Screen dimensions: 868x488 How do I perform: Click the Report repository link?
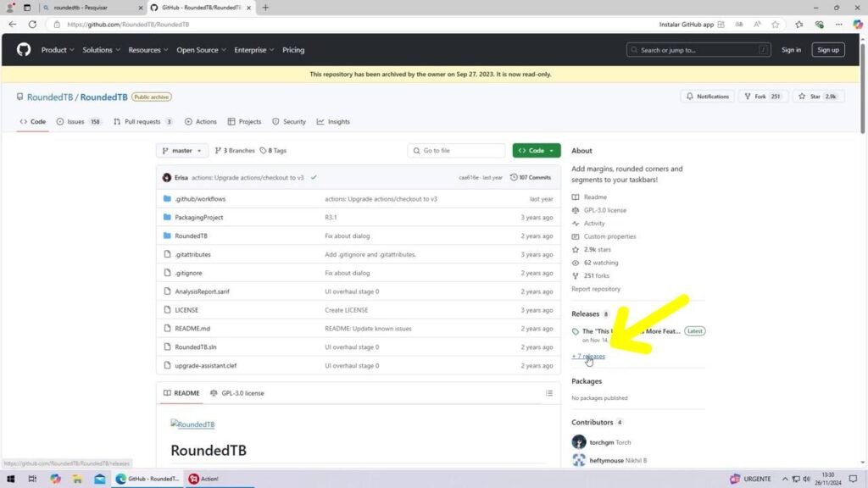point(596,289)
